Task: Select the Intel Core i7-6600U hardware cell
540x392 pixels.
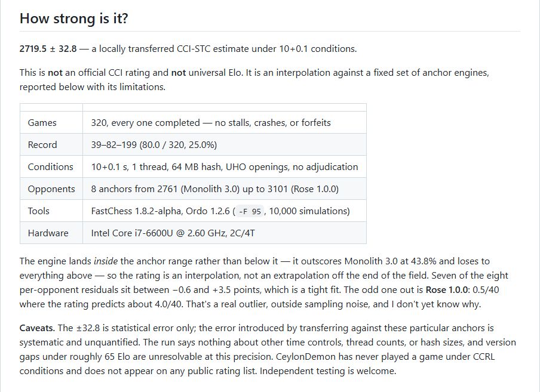Action: pyautogui.click(x=225, y=233)
